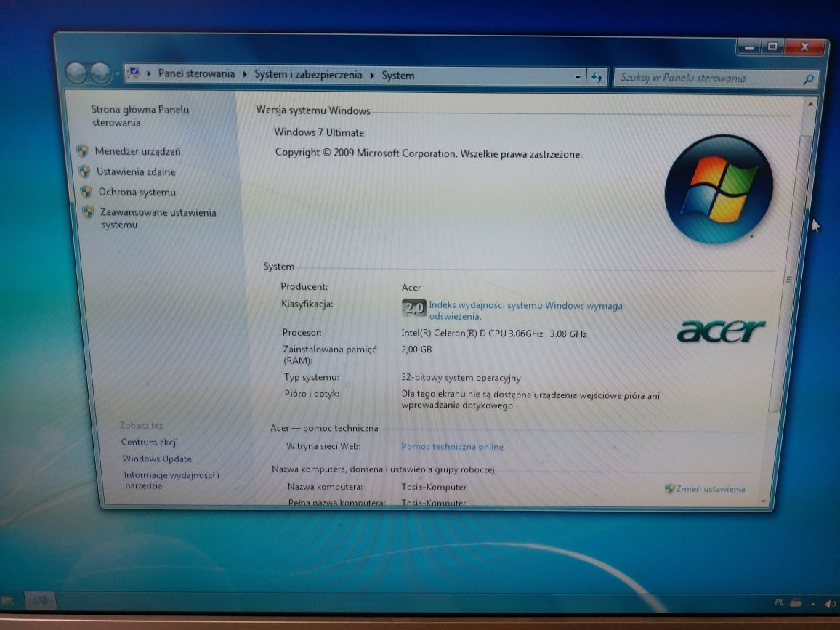Open Informacje wydajności i narzędzia link
The width and height of the screenshot is (840, 630).
tap(171, 480)
